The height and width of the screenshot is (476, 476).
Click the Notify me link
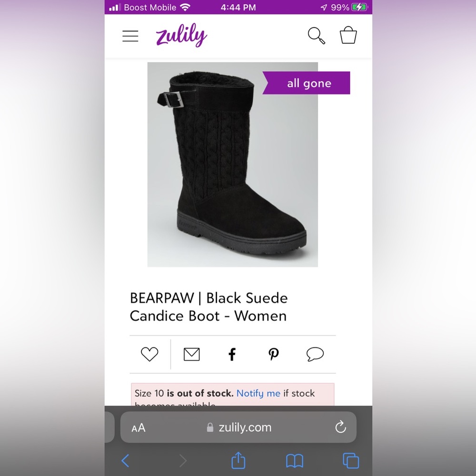tap(258, 393)
